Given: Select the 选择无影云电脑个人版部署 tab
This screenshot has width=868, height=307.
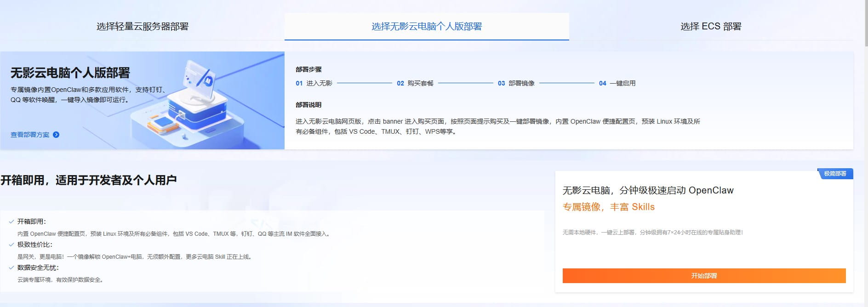Looking at the screenshot, I should [x=427, y=27].
